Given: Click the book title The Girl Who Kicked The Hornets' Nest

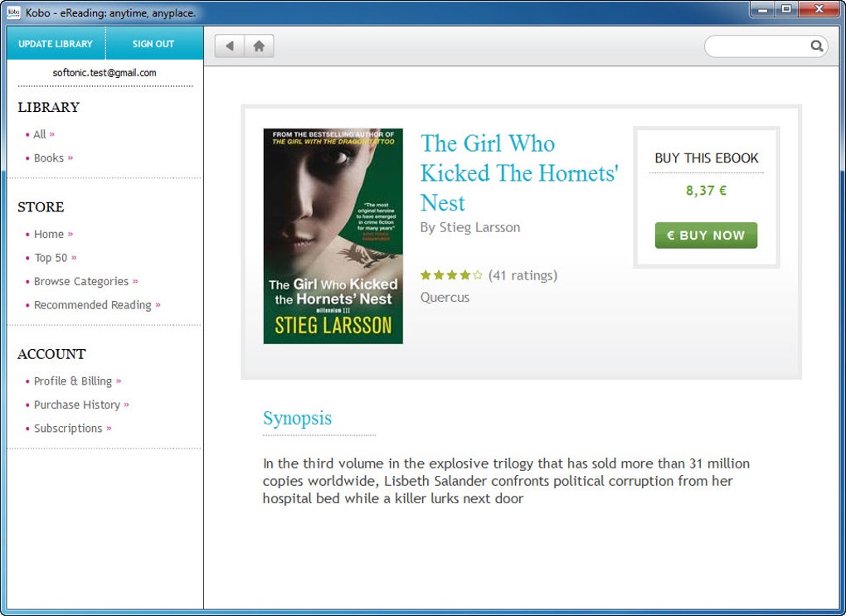Looking at the screenshot, I should [519, 173].
